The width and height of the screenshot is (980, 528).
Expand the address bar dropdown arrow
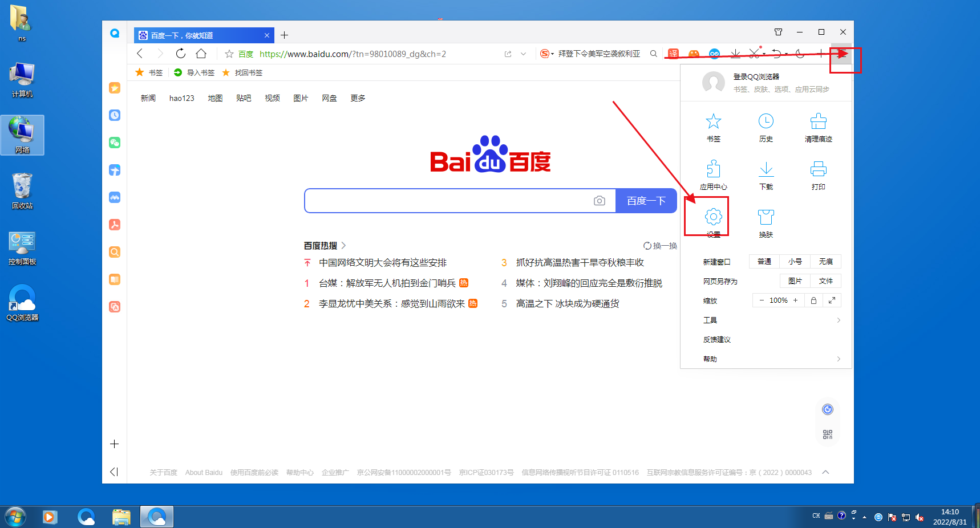523,54
